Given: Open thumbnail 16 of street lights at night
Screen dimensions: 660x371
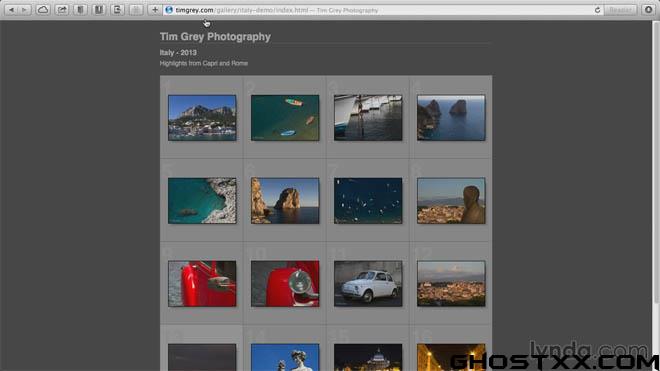Looking at the screenshot, I should click(451, 358).
